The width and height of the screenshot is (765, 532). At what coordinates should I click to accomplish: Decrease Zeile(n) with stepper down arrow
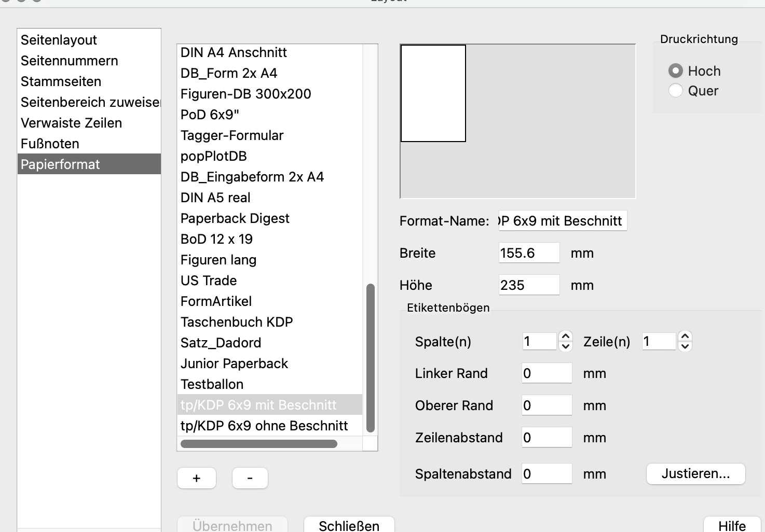tap(685, 346)
